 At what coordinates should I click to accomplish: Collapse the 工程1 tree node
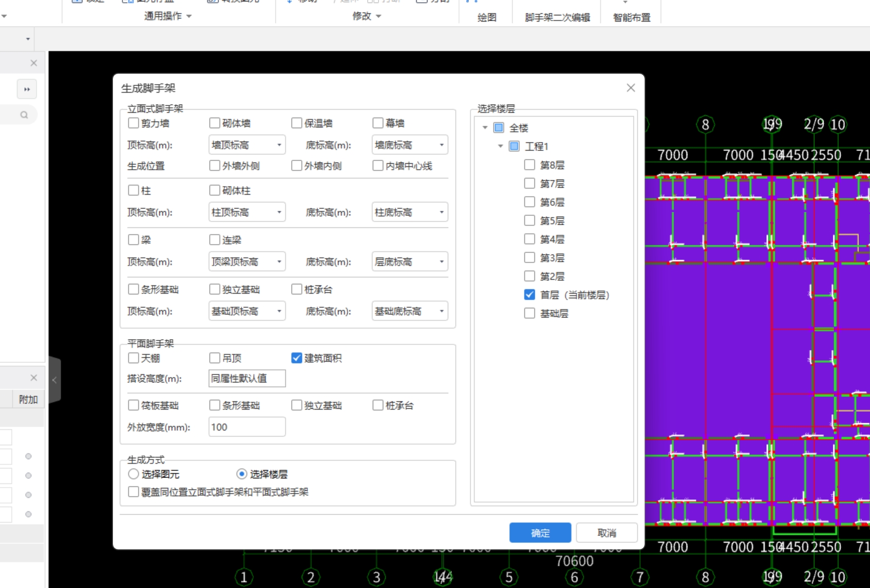(x=500, y=146)
